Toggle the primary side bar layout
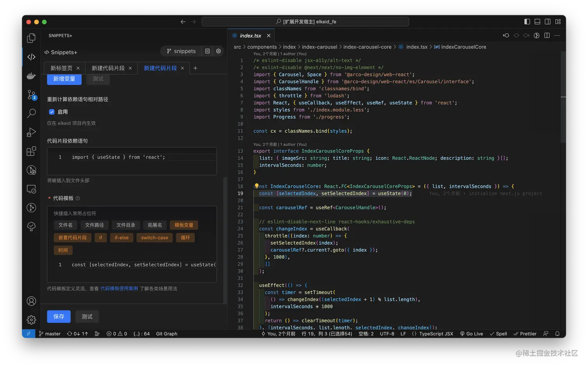This screenshot has height=367, width=588. [x=527, y=22]
